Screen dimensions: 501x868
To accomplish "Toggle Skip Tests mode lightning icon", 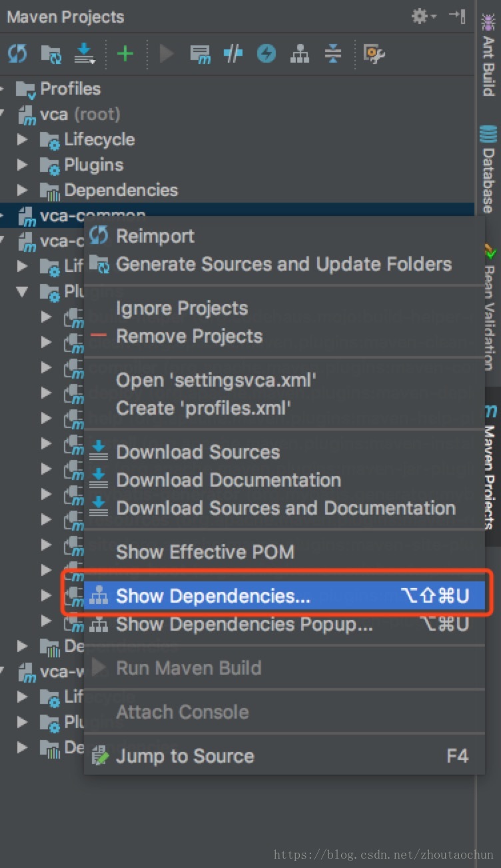I will tap(266, 53).
